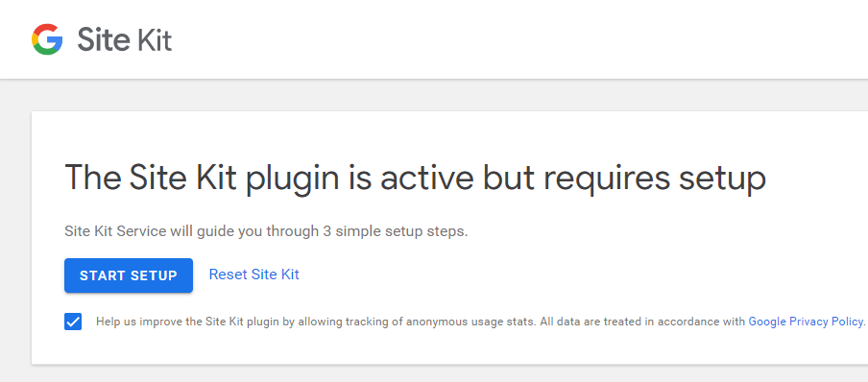
Task: Click the Site Kit title text in header
Action: [x=125, y=40]
